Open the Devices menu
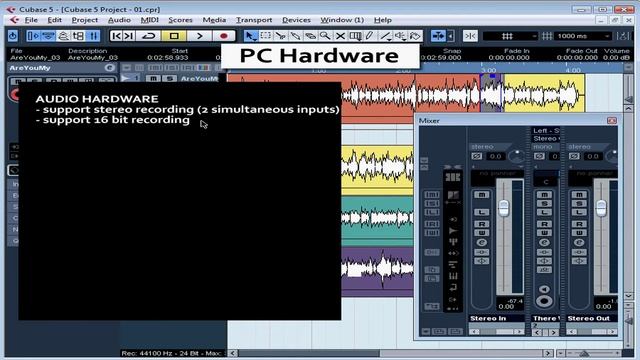 click(x=296, y=20)
